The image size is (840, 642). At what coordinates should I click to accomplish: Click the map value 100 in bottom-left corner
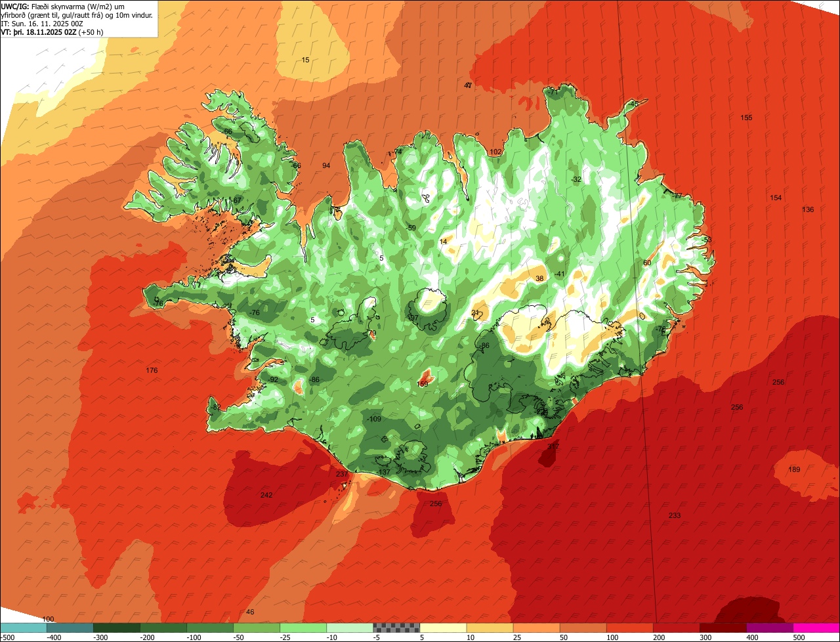[x=48, y=619]
